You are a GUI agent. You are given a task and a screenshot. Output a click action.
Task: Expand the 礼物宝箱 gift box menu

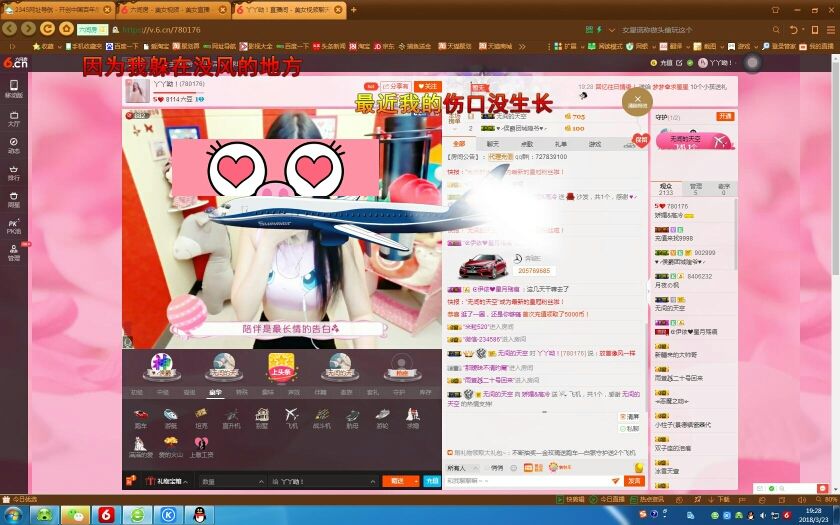coord(168,481)
